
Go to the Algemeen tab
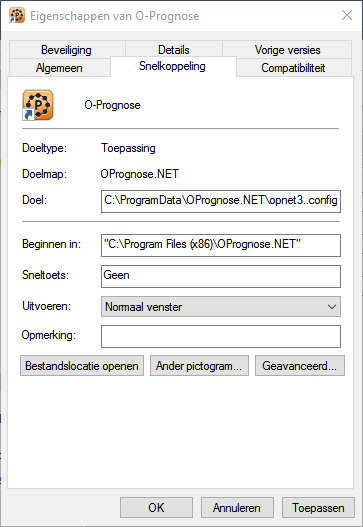[x=59, y=68]
